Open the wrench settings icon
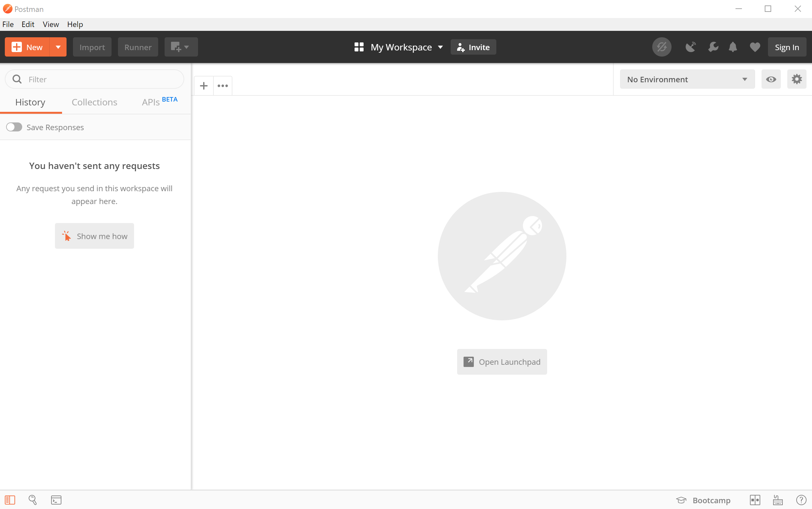The width and height of the screenshot is (812, 509). [x=713, y=47]
